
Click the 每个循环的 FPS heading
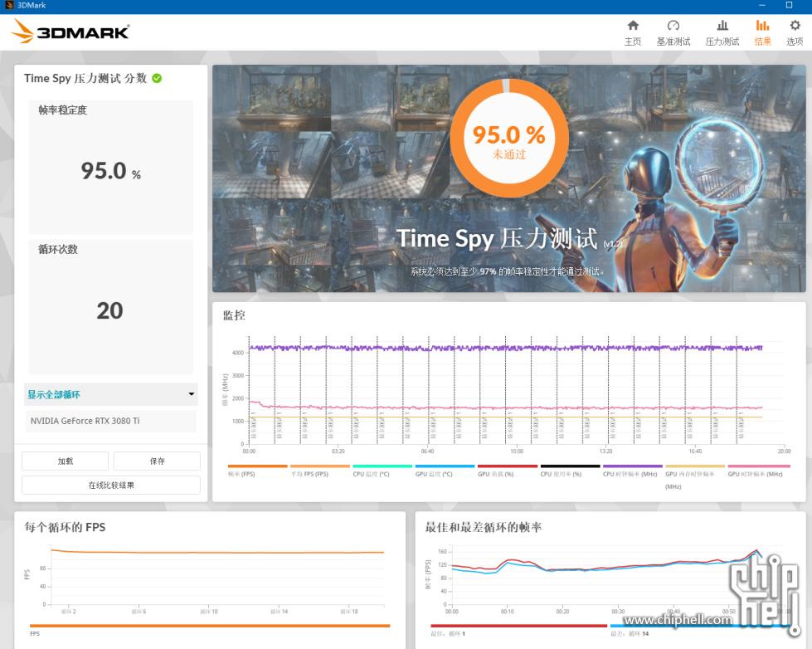[x=65, y=527]
